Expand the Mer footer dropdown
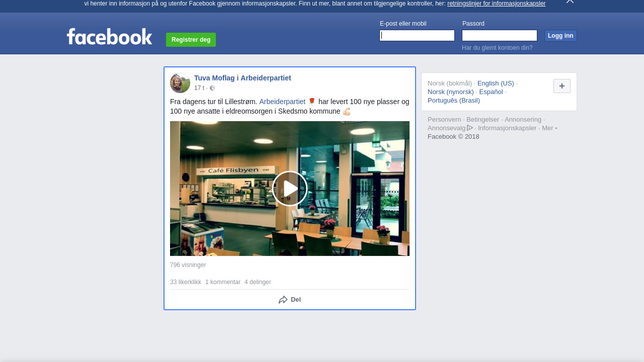The image size is (644, 362). tap(549, 128)
